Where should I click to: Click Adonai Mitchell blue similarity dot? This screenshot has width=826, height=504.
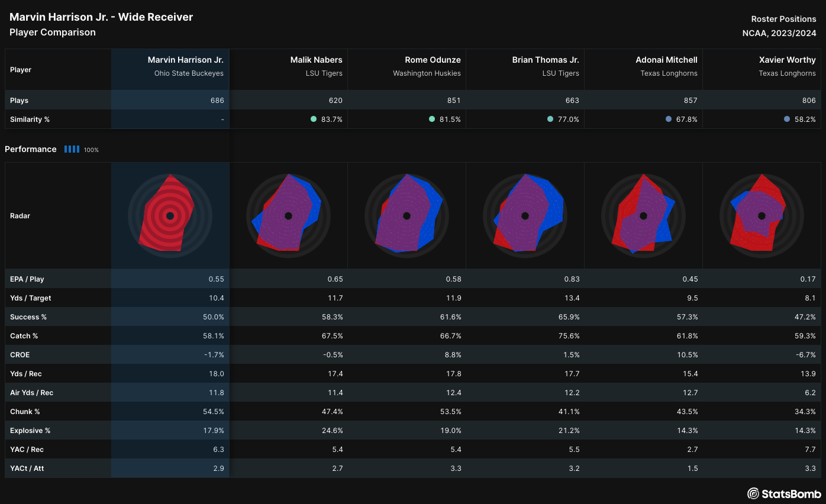point(669,119)
